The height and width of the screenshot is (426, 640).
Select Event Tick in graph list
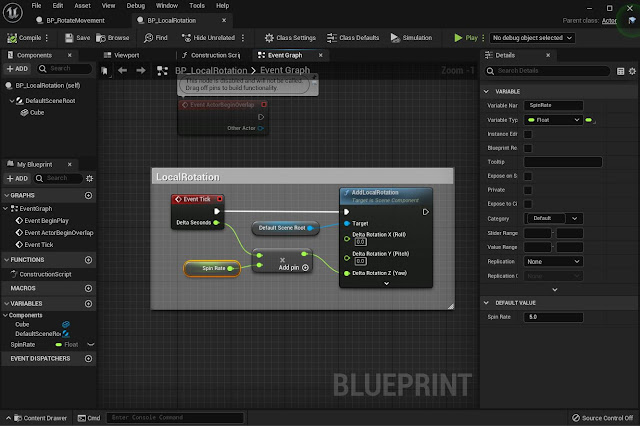(34, 245)
